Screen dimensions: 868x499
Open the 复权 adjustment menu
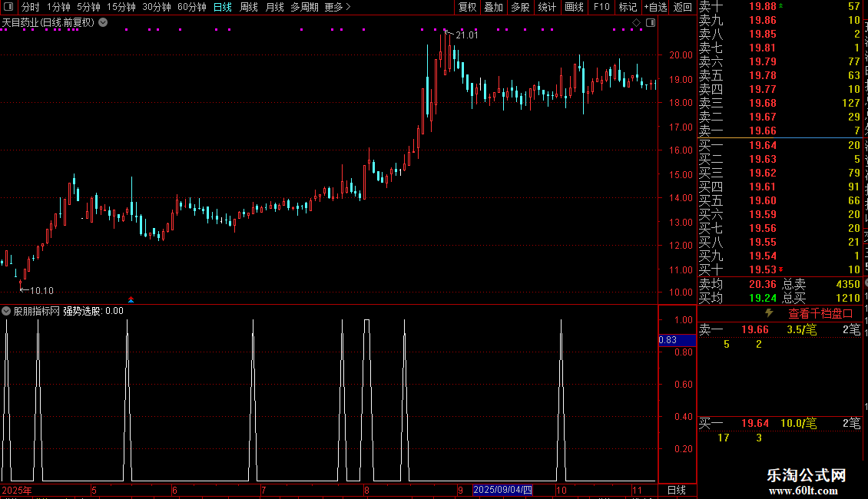[467, 7]
